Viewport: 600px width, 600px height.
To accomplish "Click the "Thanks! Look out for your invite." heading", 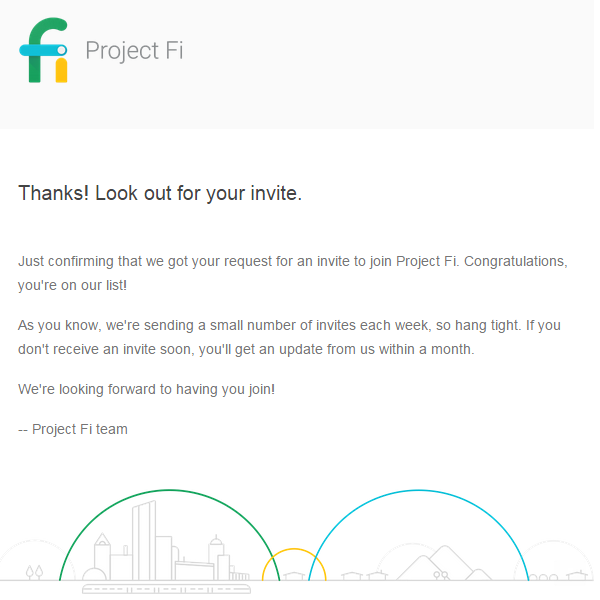I will click(160, 193).
